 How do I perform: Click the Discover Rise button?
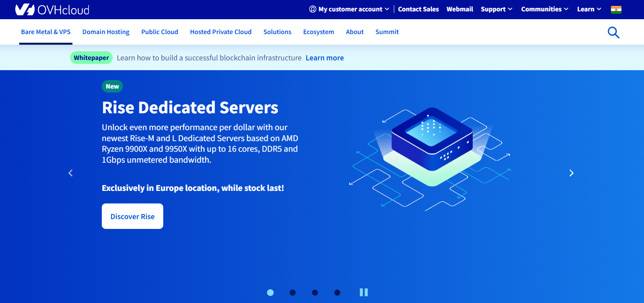coord(132,216)
